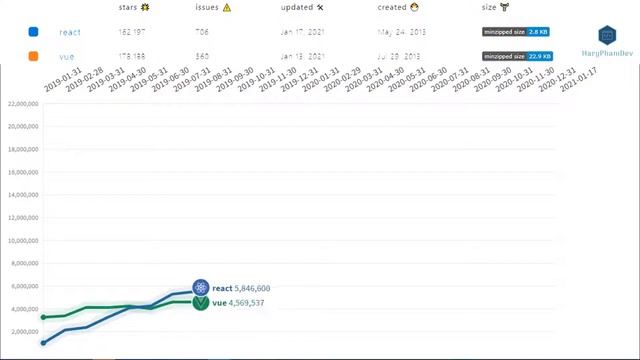Click the 2,000,000 y-axis label
The height and width of the screenshot is (360, 640).
[x=25, y=332]
